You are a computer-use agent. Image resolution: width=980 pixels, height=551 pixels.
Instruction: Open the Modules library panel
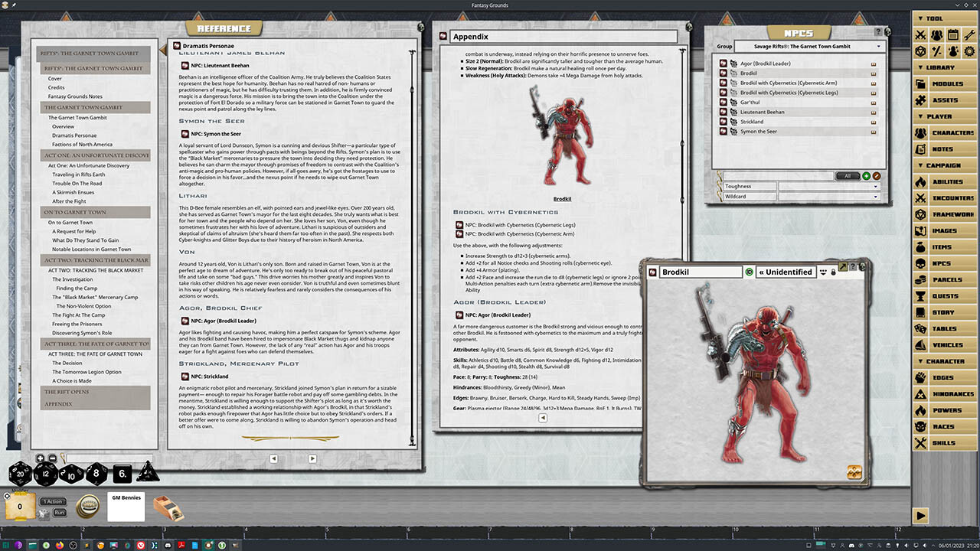click(x=945, y=83)
